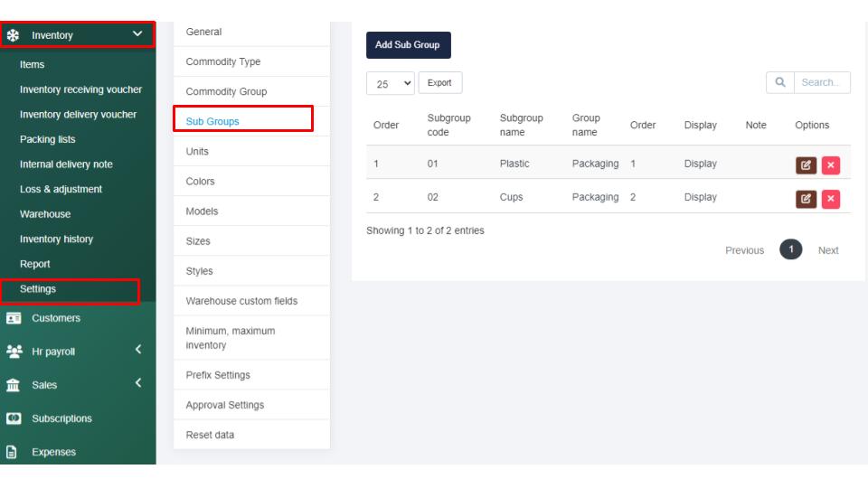868x488 pixels.
Task: Open the Commodity Group settings tab
Action: coord(226,91)
